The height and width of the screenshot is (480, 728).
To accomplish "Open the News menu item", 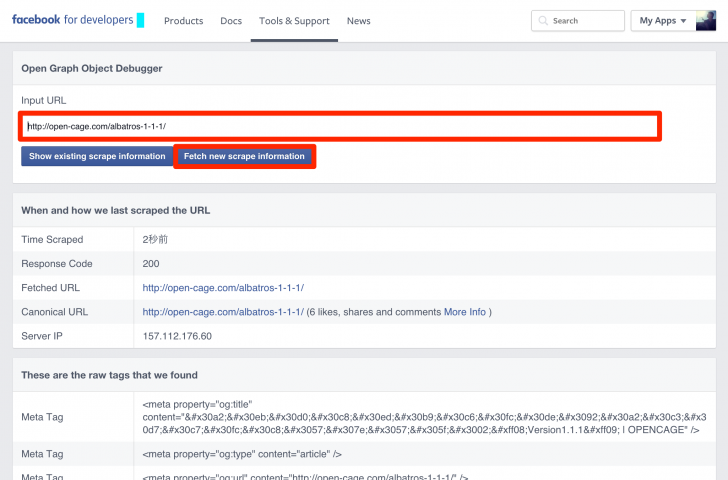I will [358, 21].
